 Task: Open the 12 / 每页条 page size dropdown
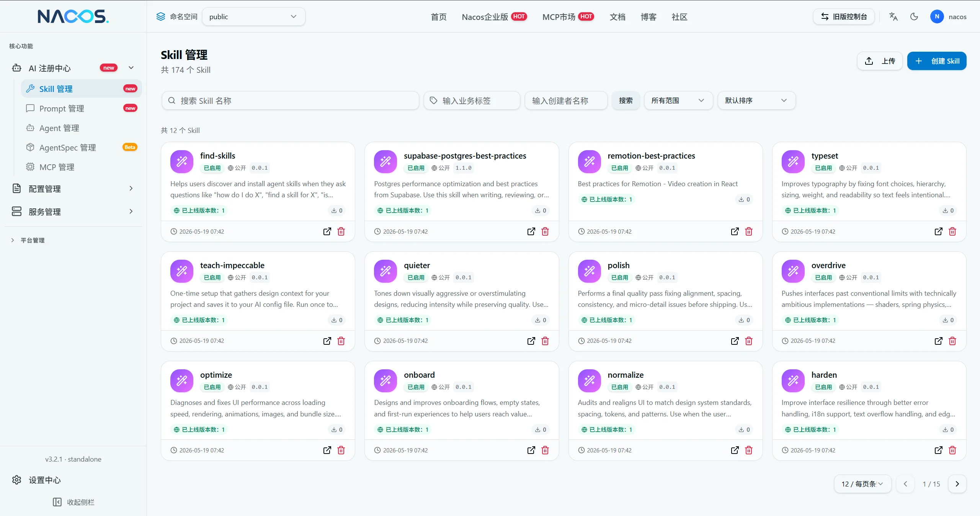(x=862, y=484)
